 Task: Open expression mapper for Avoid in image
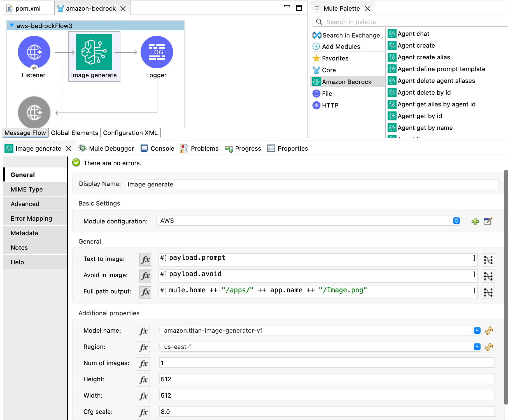click(488, 276)
